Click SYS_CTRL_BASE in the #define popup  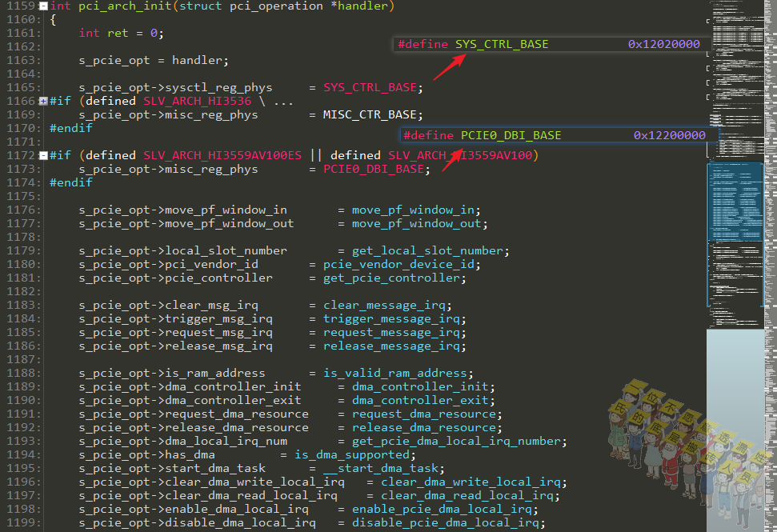click(x=502, y=44)
